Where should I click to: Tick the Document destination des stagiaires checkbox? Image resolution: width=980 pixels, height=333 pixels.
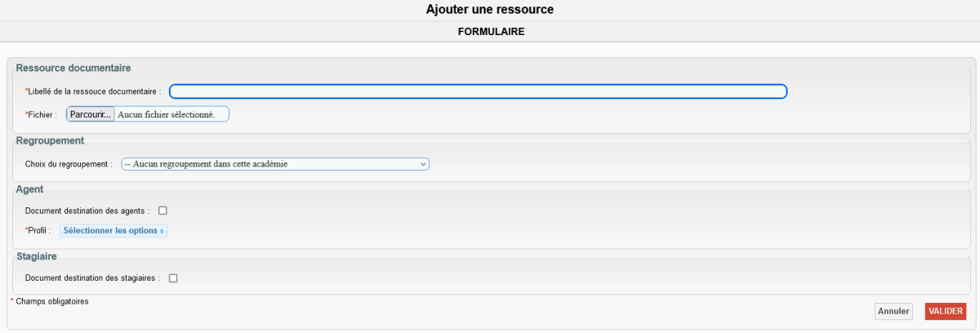point(173,278)
